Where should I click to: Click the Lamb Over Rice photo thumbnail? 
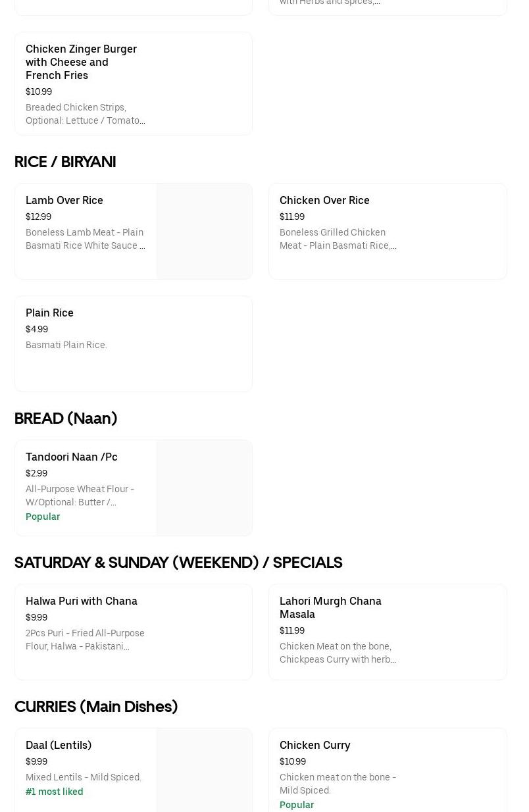coord(204,231)
